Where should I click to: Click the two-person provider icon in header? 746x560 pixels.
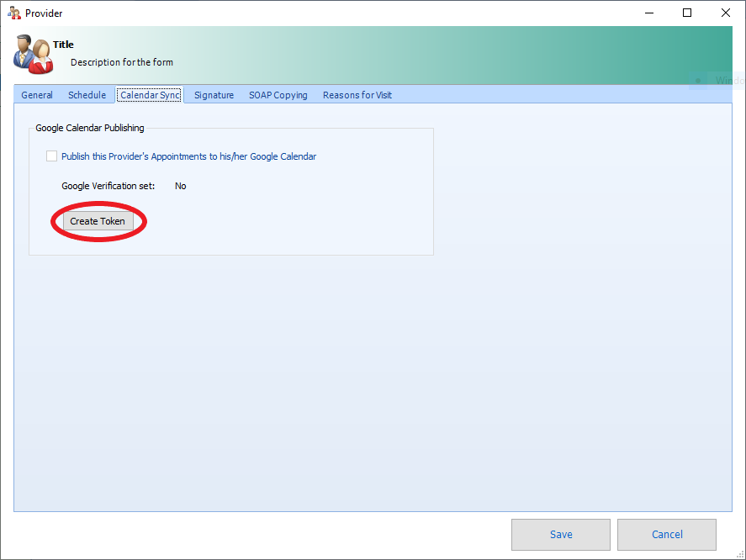coord(34,55)
